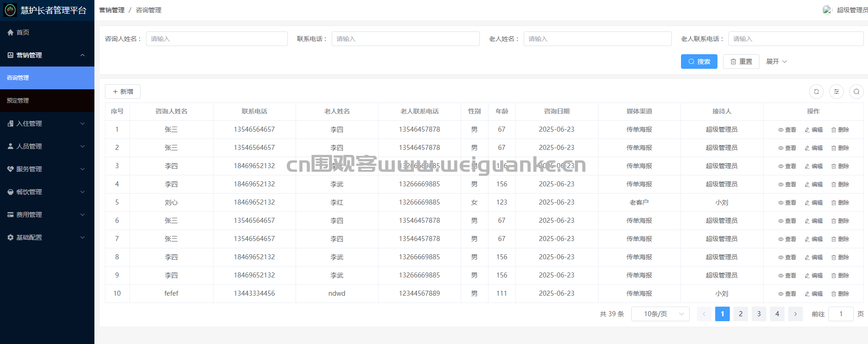Image resolution: width=868 pixels, height=344 pixels.
Task: Focus the 前往 page number input
Action: (841, 314)
